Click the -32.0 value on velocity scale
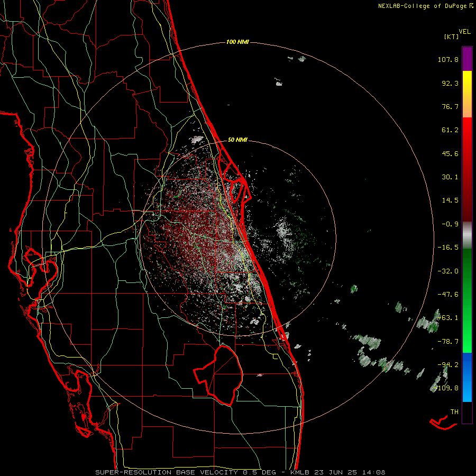Viewport: 476px width, 476px height. 448,271
